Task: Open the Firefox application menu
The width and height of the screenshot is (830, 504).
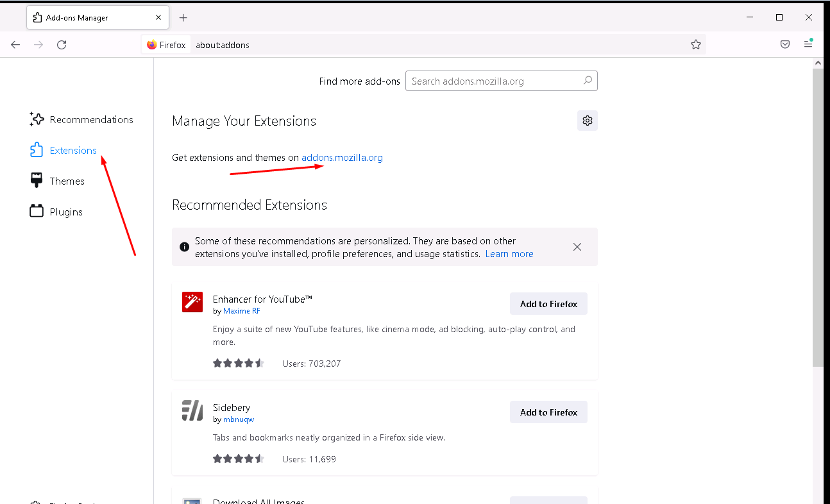Action: [808, 44]
